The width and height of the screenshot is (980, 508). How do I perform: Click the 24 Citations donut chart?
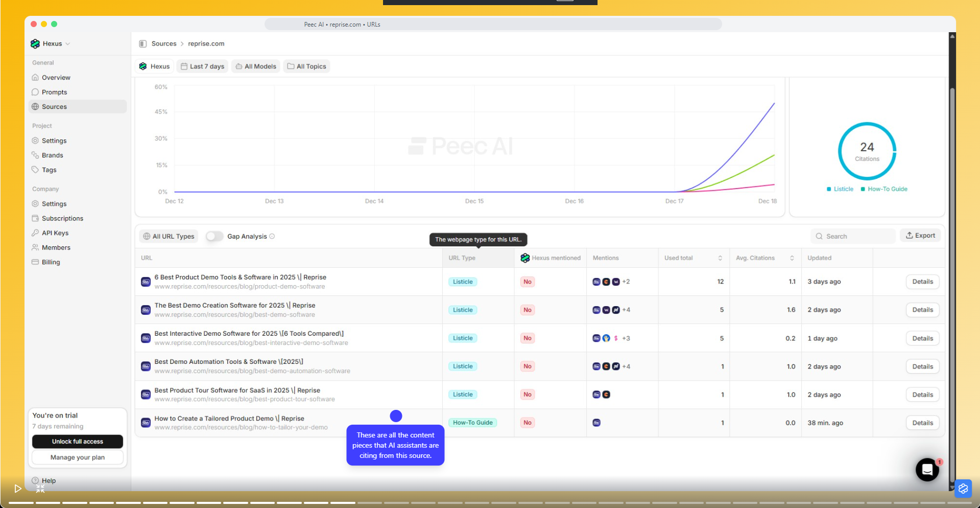(867, 151)
